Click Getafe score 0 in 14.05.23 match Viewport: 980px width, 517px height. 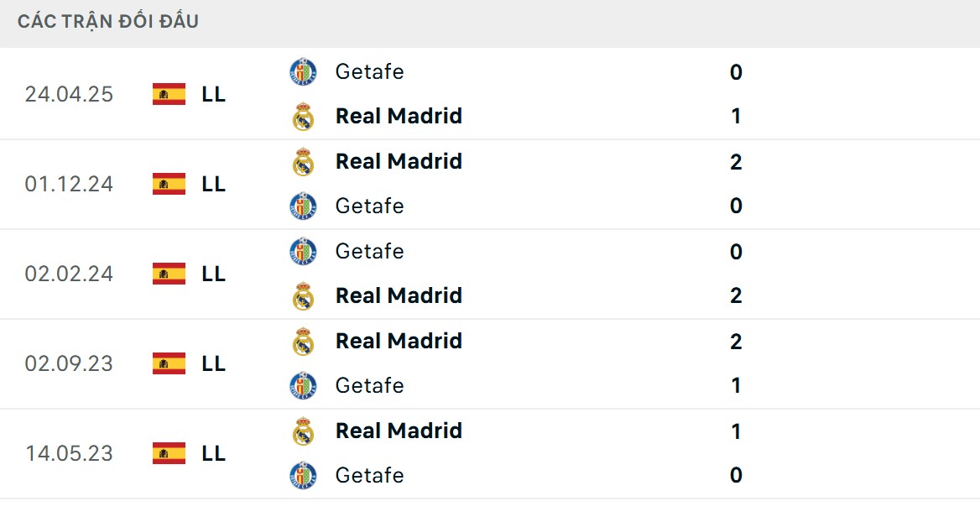(736, 476)
